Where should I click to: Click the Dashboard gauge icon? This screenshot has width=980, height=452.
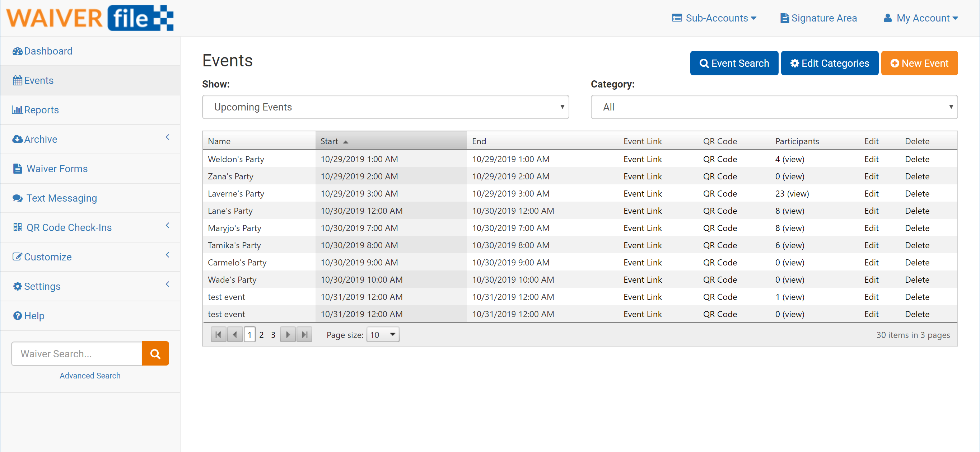17,51
